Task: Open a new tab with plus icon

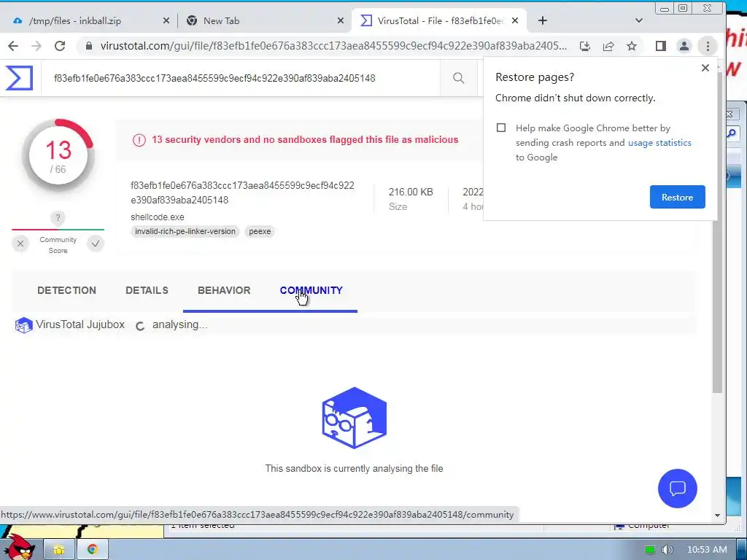Action: click(543, 20)
